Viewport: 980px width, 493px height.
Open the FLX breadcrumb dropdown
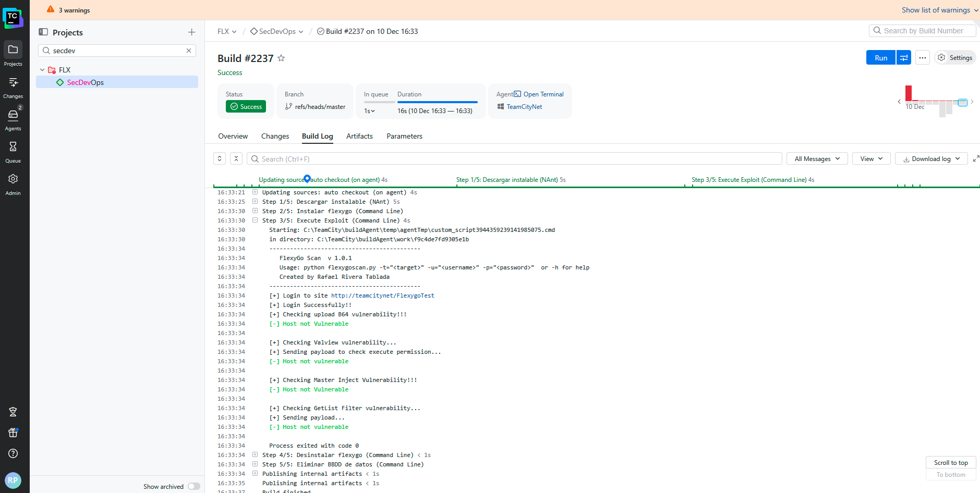(227, 31)
